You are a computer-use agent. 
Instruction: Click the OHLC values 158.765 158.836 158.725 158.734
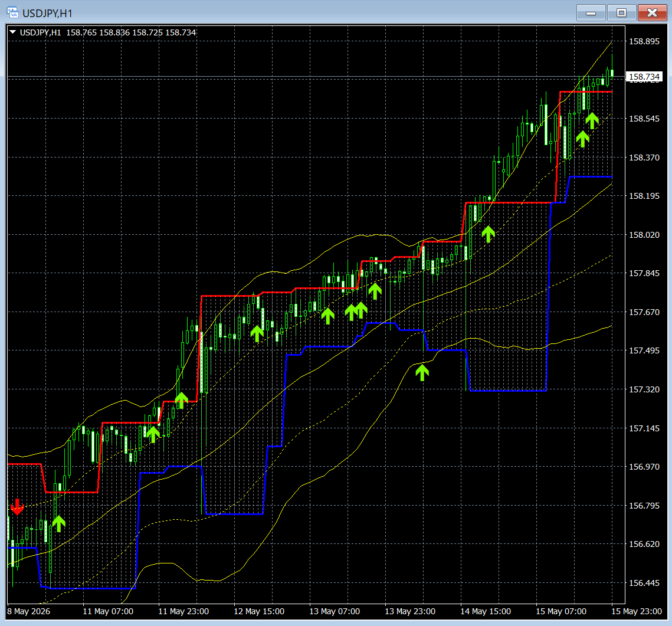tap(131, 32)
